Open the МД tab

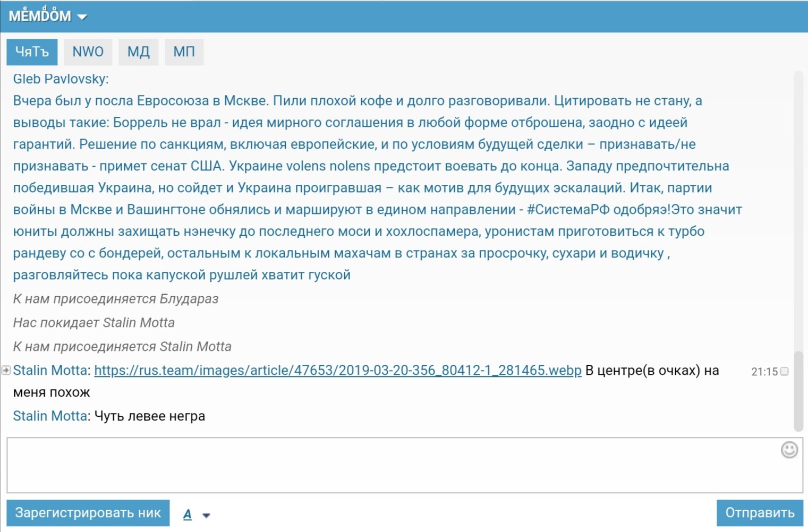coord(138,52)
